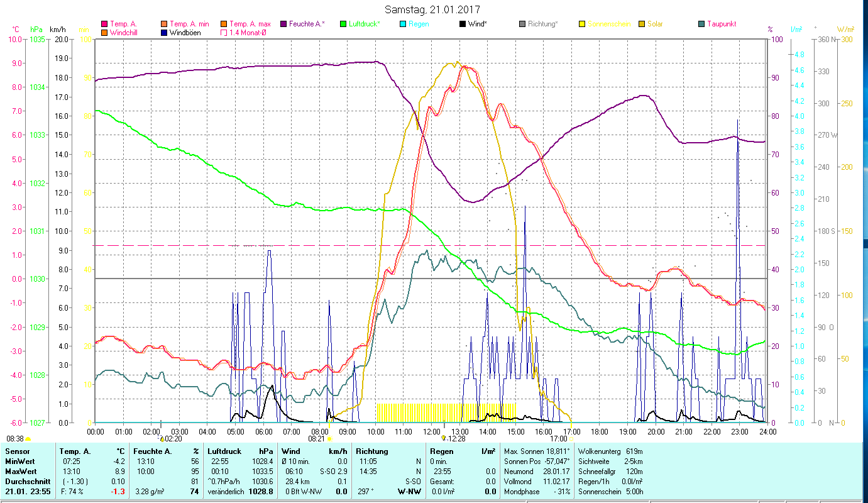Click the W/m² axis unit label
Image resolution: width=868 pixels, height=503 pixels.
pos(845,30)
